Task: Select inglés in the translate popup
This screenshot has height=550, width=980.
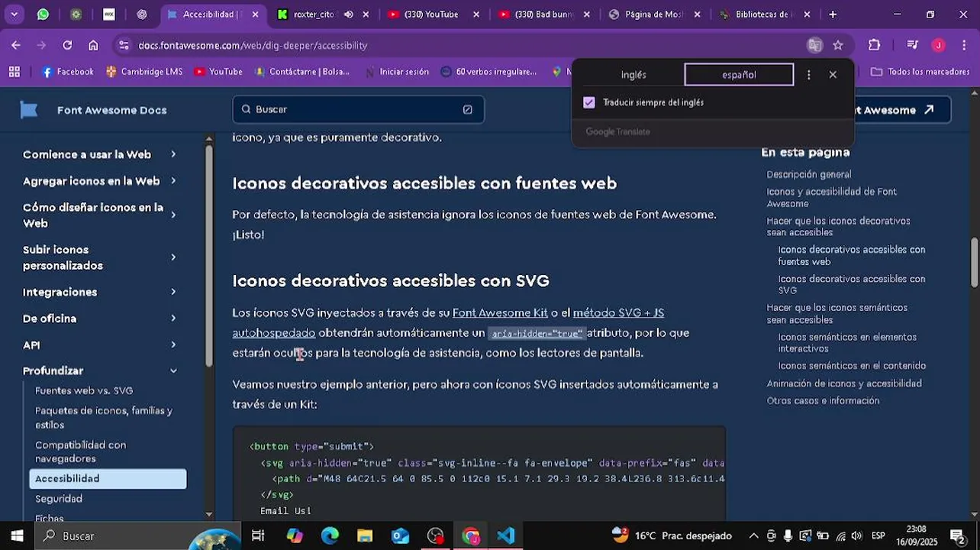Action: [633, 75]
